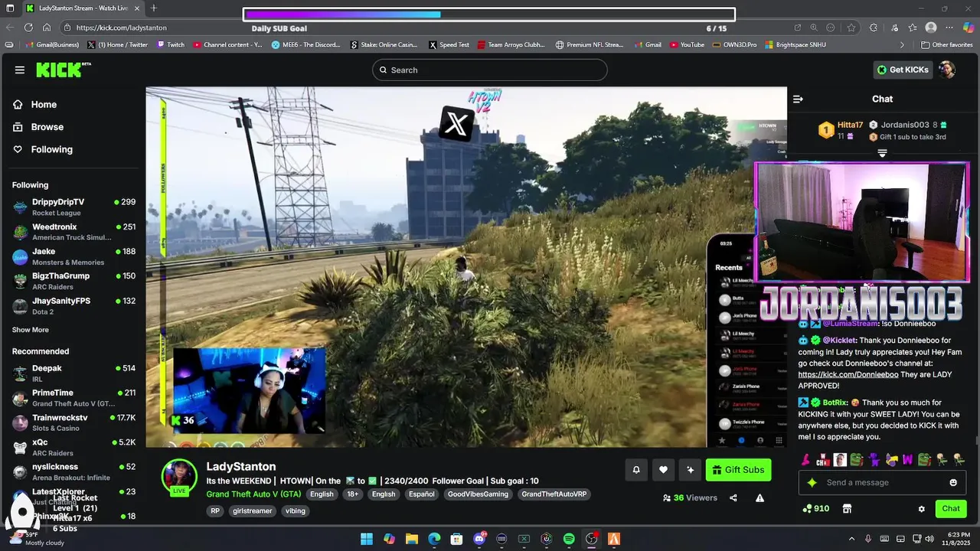Click Hitta17 in the chat leaderboard
This screenshot has height=551, width=980.
[x=850, y=125]
